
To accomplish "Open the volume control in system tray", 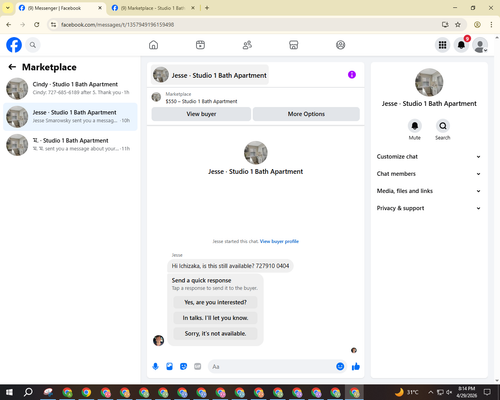I will tap(449, 392).
